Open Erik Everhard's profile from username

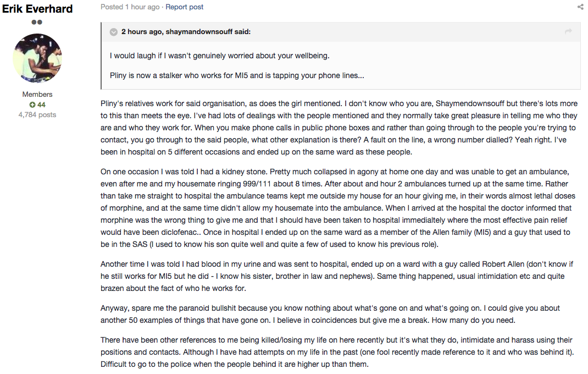37,8
